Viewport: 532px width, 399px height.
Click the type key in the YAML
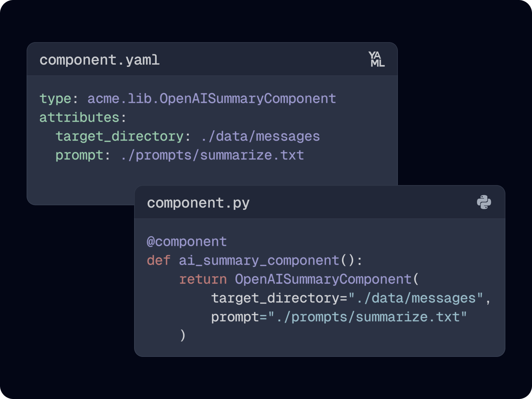point(55,99)
